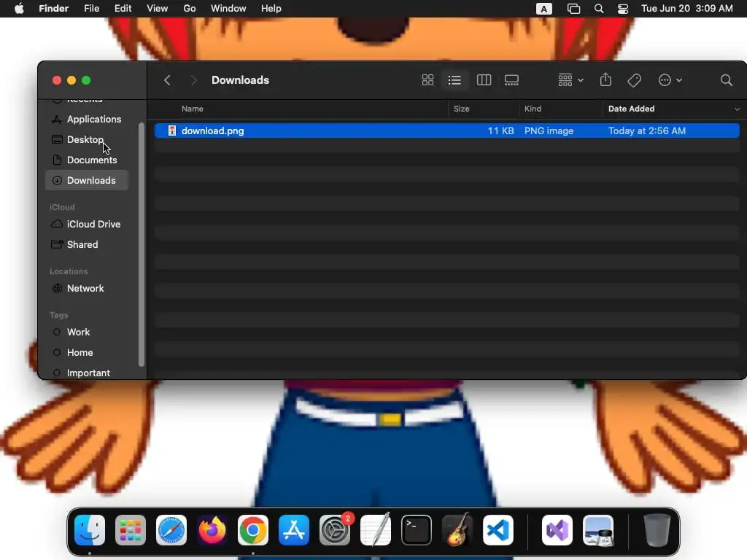
Task: Open the Trash in the Dock
Action: [x=657, y=529]
